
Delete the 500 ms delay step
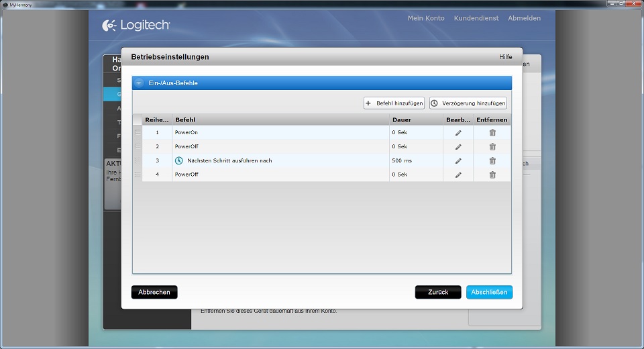click(x=492, y=161)
